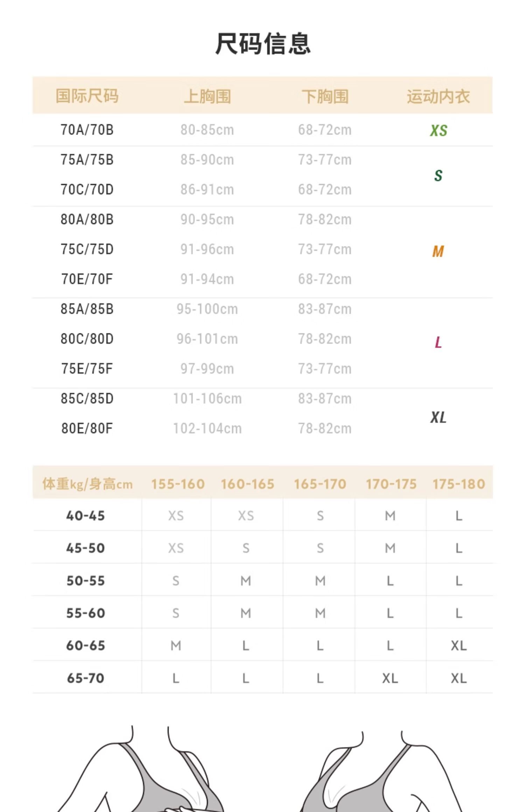Click the 尺码信息 title heading

(x=262, y=44)
